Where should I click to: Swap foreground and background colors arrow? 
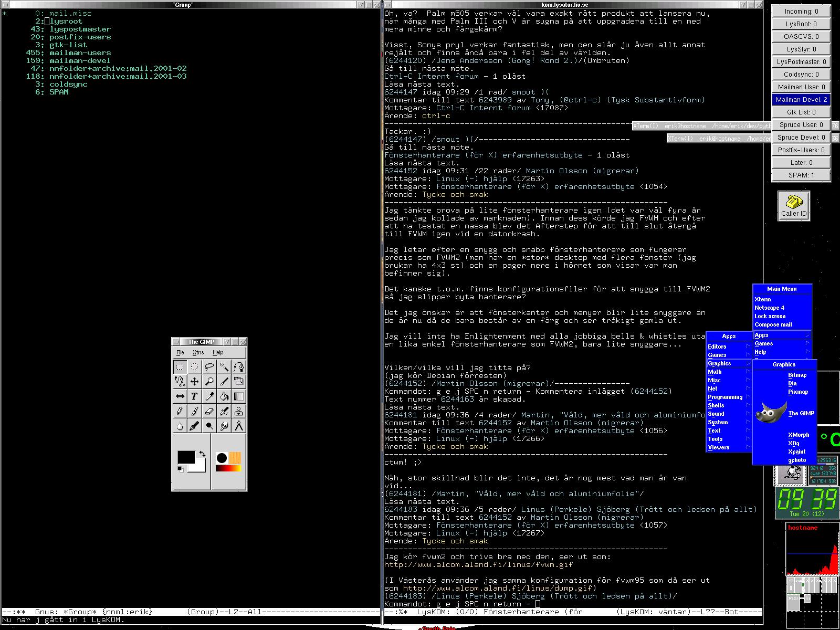(202, 454)
